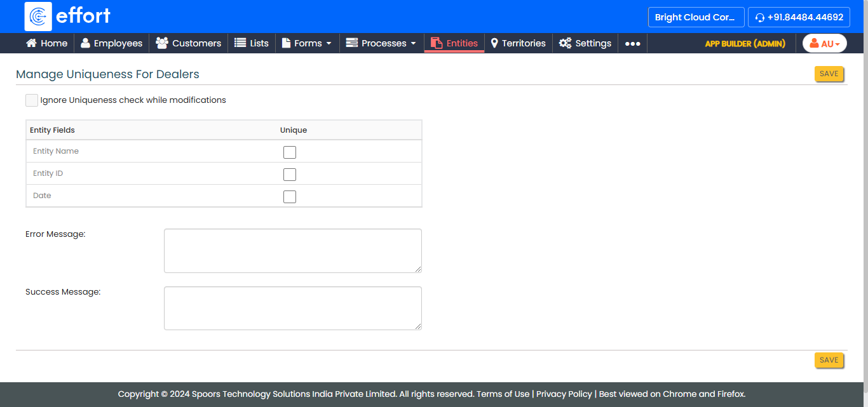This screenshot has height=407, width=868.
Task: Open the Privacy Policy link
Action: [x=564, y=394]
